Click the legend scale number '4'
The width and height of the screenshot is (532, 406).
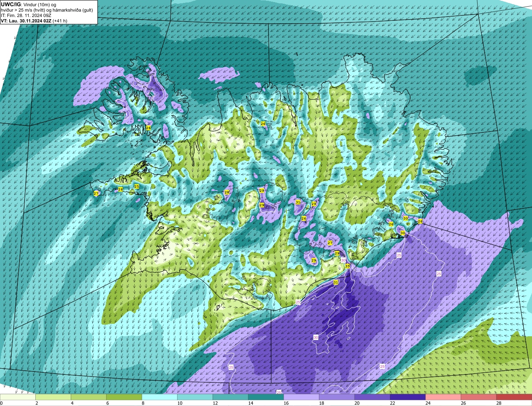[72, 403]
